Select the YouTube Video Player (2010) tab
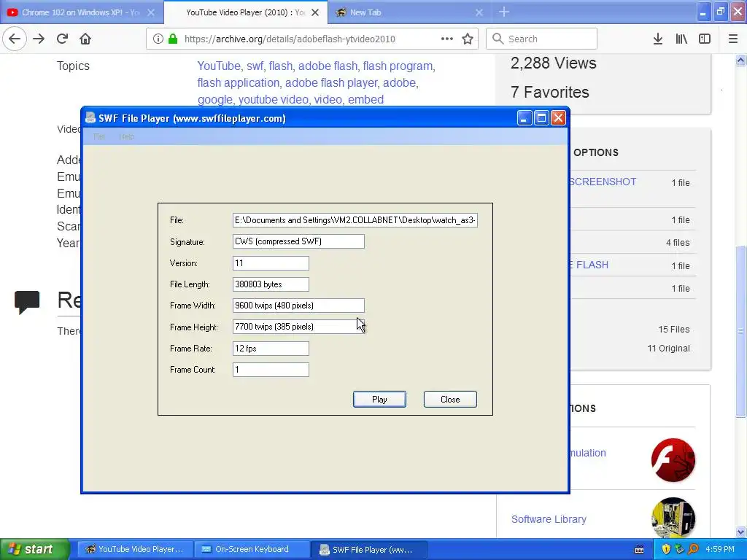The image size is (747, 560). (x=245, y=12)
